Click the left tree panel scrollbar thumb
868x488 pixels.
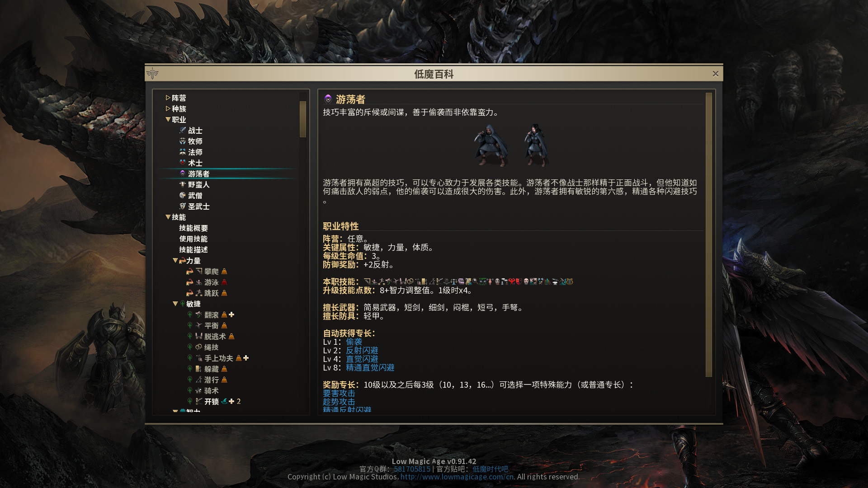point(303,119)
